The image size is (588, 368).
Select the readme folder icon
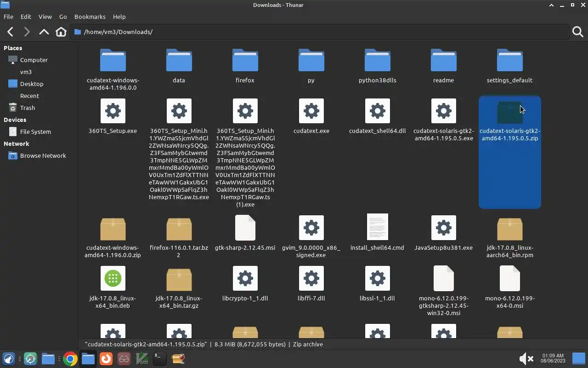[x=443, y=60]
